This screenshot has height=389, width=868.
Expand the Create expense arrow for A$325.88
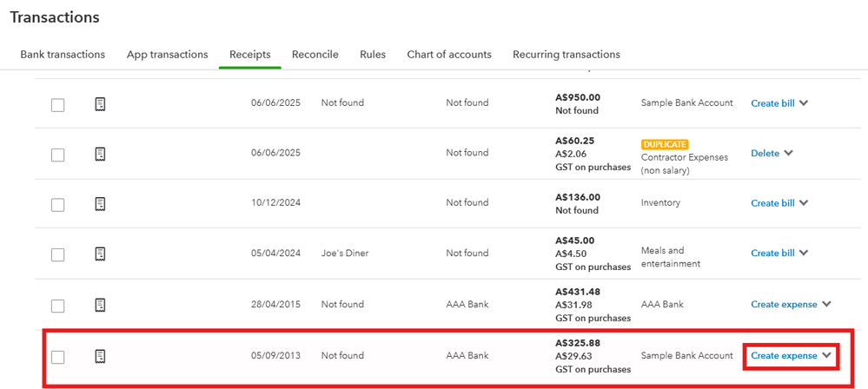827,355
